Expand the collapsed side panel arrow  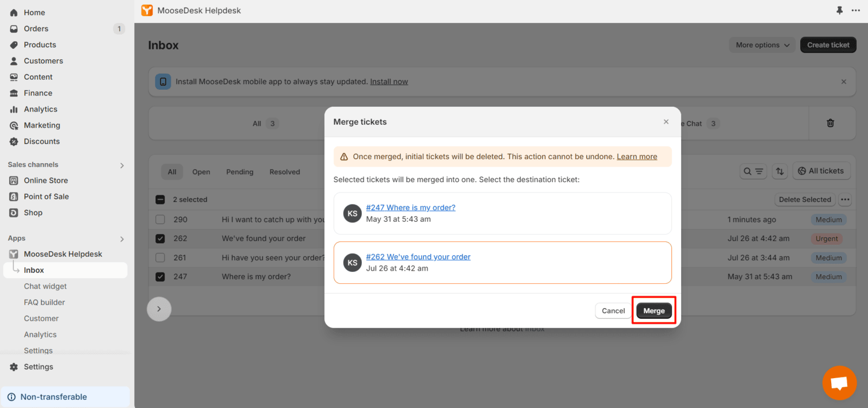pos(159,309)
